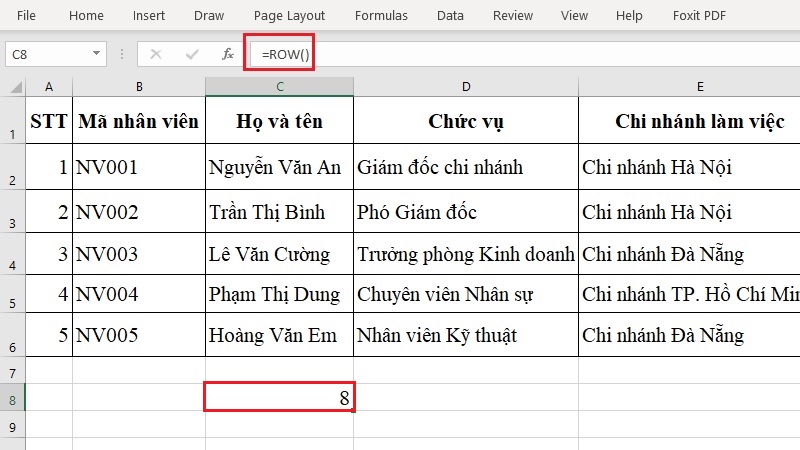Select the cell 'Phạm Thị Dung'

tap(280, 294)
